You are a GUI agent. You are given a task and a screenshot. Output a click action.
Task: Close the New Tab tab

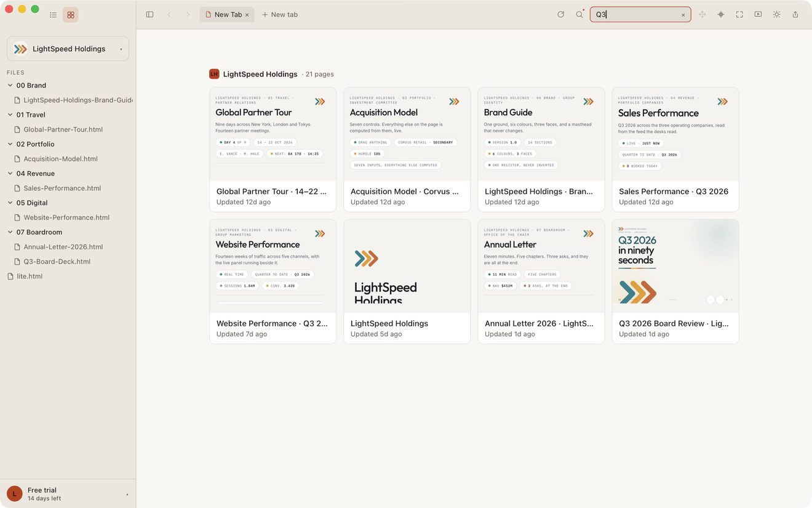point(247,15)
